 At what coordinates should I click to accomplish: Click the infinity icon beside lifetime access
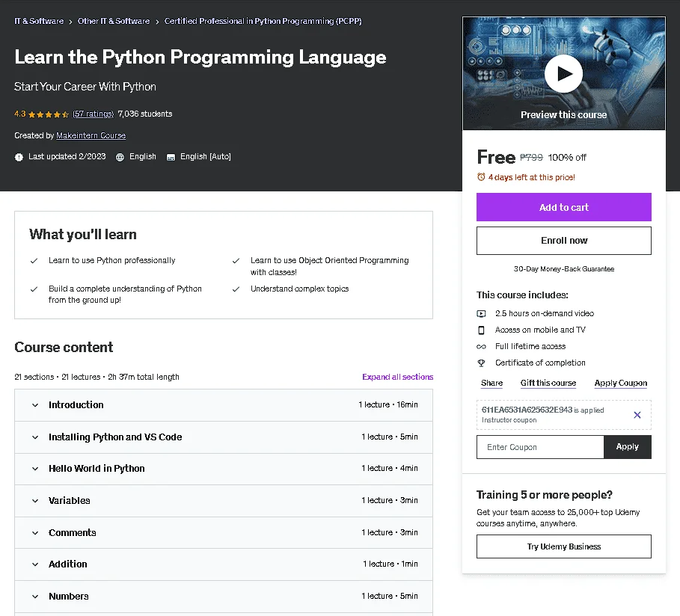(x=481, y=346)
